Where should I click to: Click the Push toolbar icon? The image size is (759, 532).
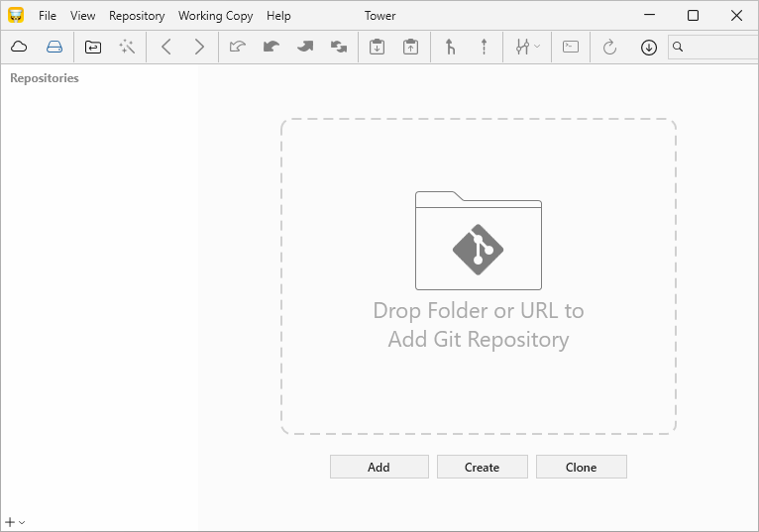pyautogui.click(x=305, y=47)
